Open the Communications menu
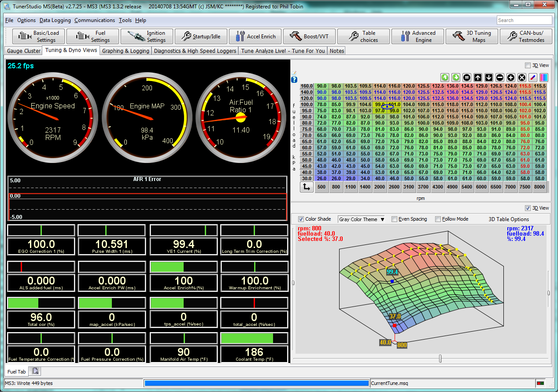 [x=95, y=20]
